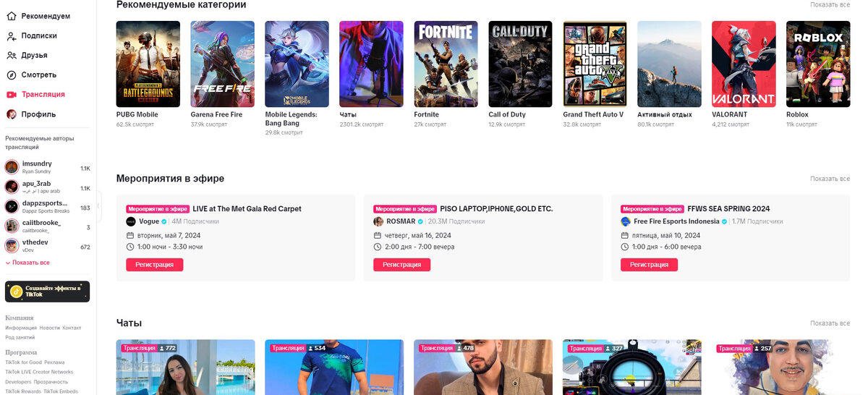The height and width of the screenshot is (395, 868).
Task: Click the imsundry avatar icon
Action: tap(12, 167)
